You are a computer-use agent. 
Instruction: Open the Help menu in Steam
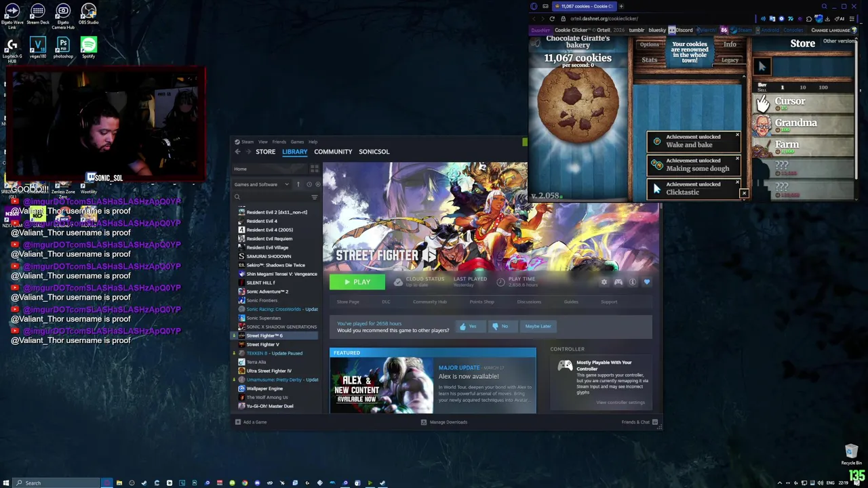point(313,142)
